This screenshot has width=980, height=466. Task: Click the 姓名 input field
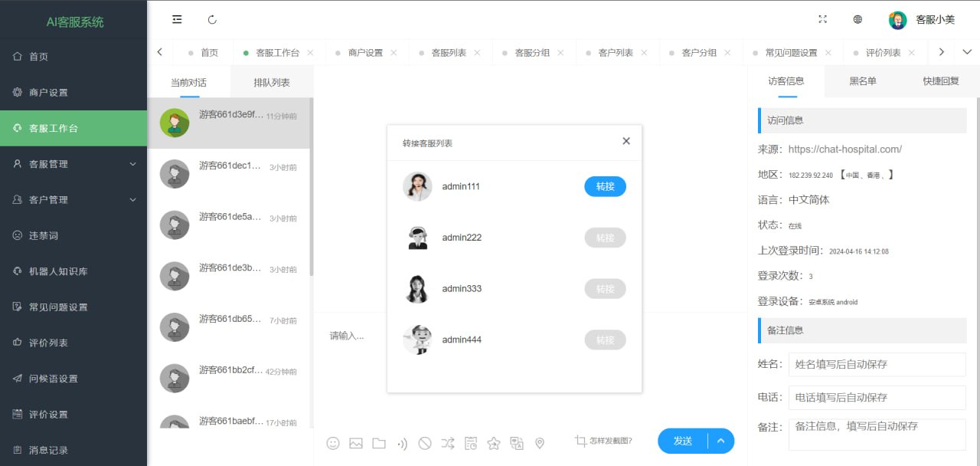coord(877,365)
